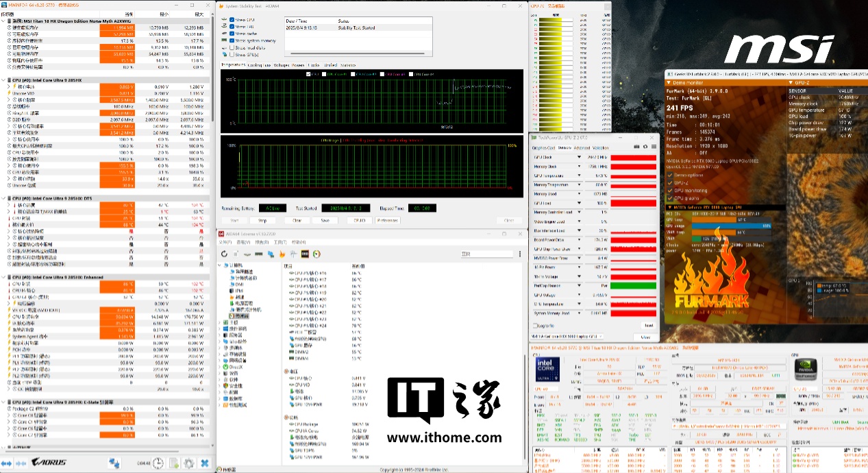Click the OSD panel icon in AIDA64 toolbar
Screen dimensions: 868x473
tap(305, 254)
